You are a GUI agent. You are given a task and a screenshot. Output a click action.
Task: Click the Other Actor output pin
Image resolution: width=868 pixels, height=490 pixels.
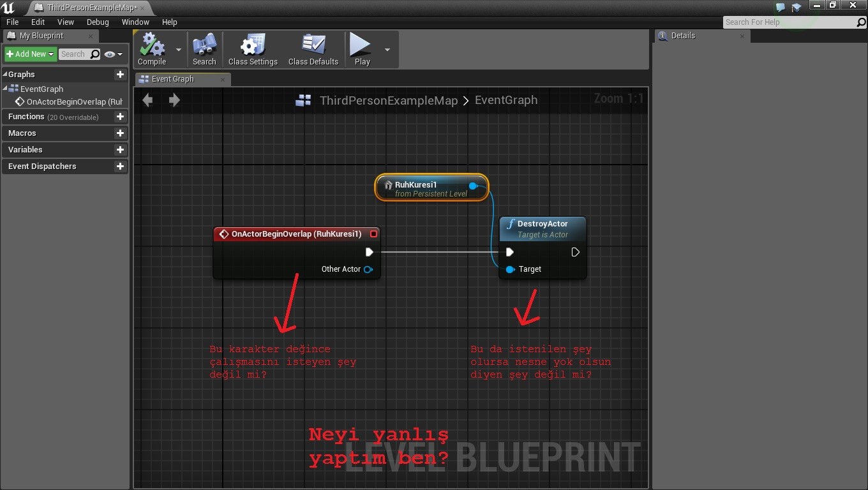click(368, 269)
